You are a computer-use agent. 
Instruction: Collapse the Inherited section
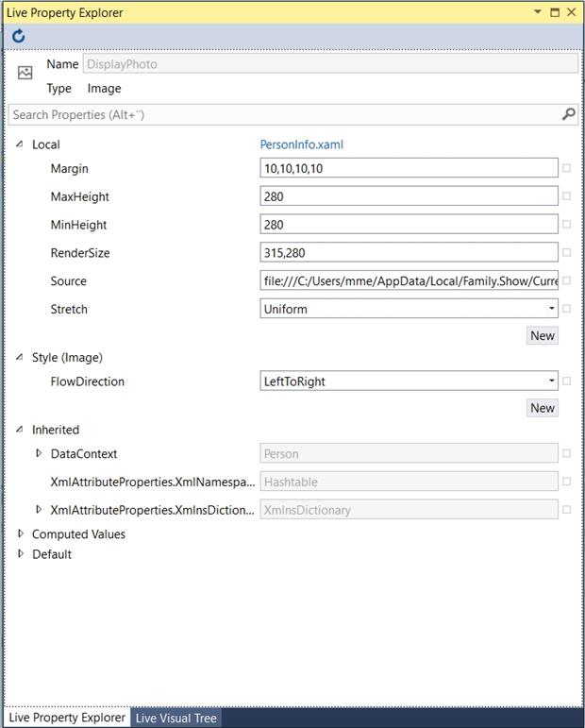point(20,430)
